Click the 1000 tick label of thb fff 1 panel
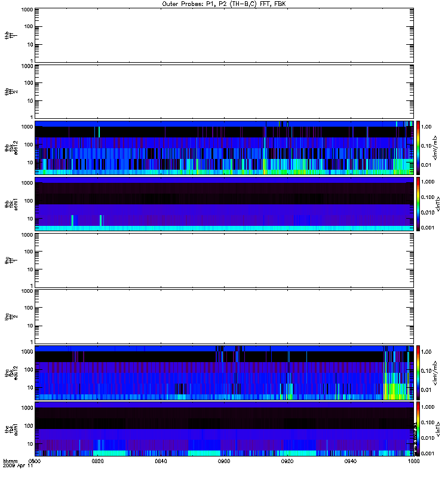The width and height of the screenshot is (448, 478). [x=27, y=10]
